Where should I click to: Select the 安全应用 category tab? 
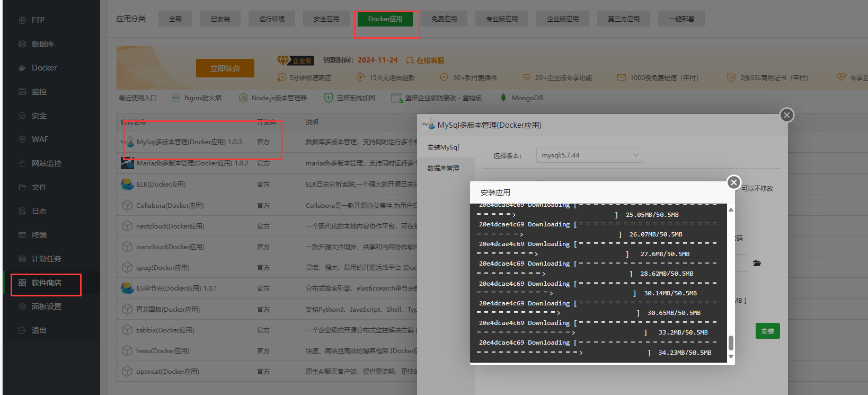[326, 19]
